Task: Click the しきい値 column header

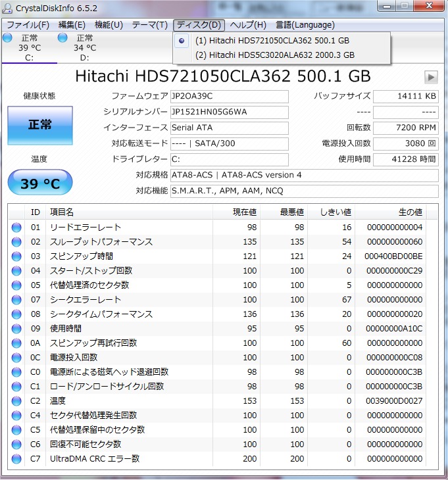Action: 332,212
